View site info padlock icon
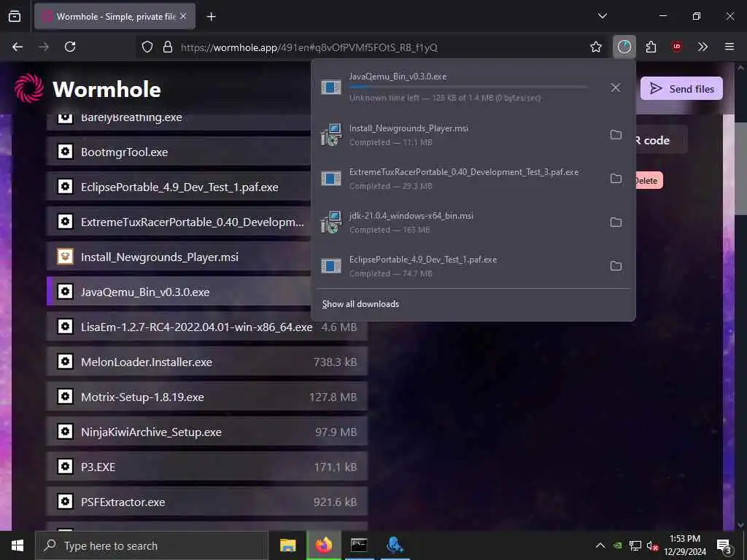This screenshot has height=560, width=747. click(167, 47)
